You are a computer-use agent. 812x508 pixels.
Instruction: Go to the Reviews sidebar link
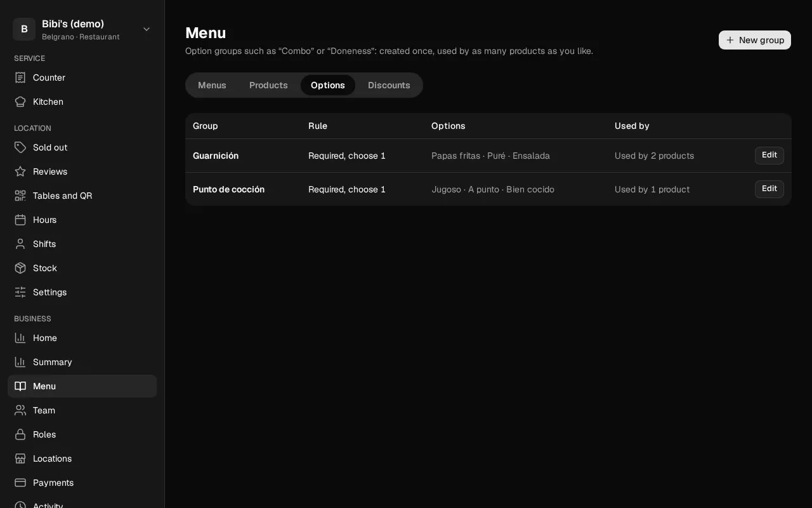click(82, 171)
